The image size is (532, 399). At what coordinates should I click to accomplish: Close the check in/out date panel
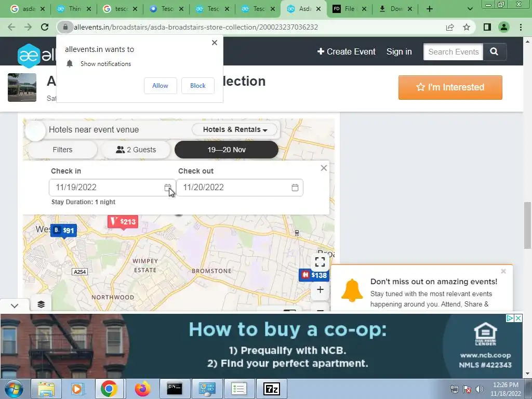pyautogui.click(x=324, y=168)
